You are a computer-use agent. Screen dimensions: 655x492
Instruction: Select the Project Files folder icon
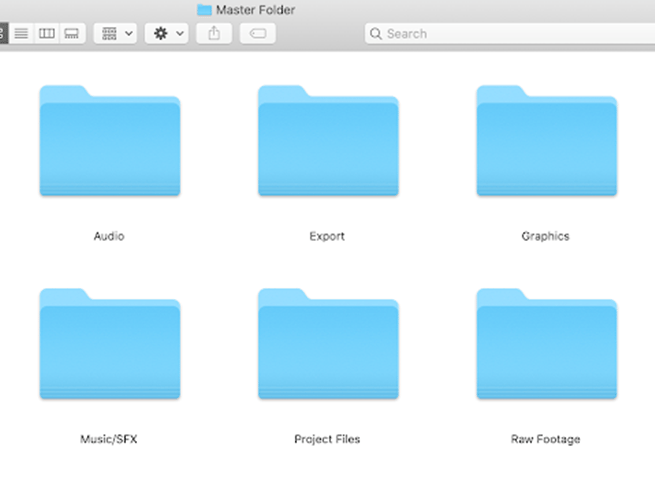click(x=328, y=344)
